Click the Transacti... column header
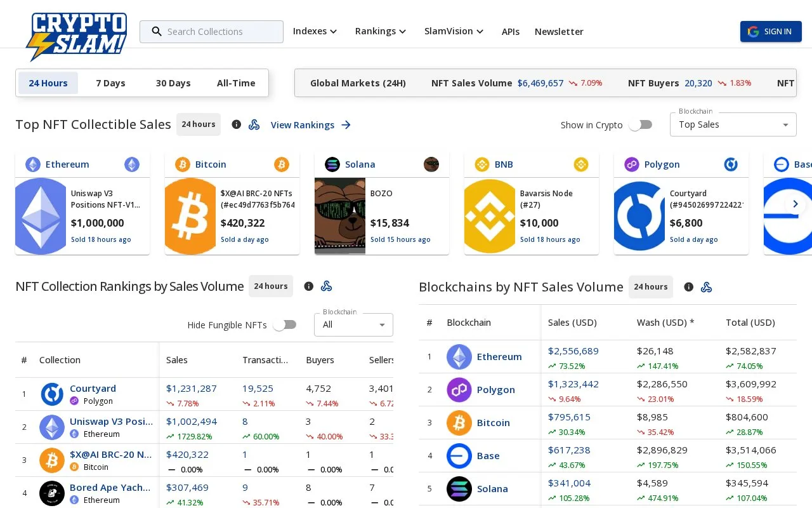 [x=265, y=360]
